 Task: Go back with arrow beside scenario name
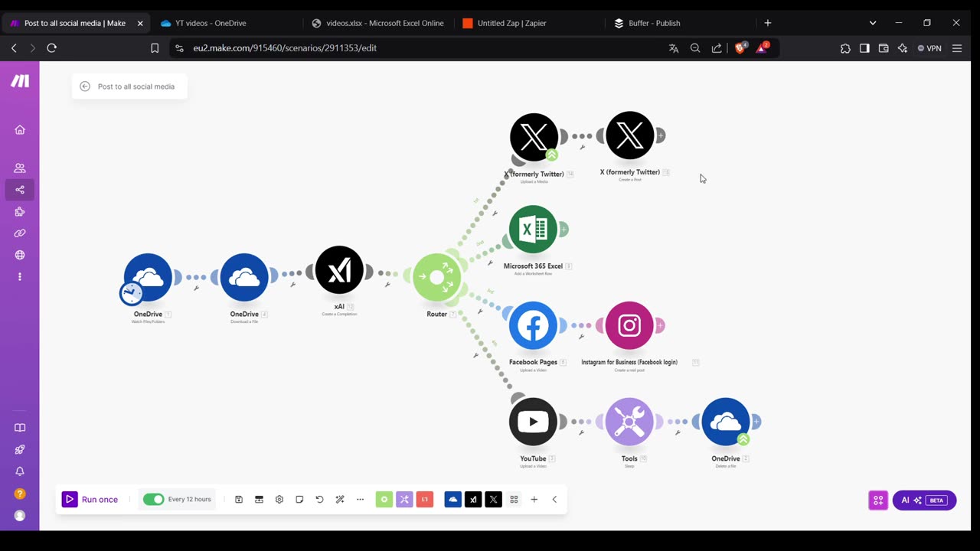[85, 86]
